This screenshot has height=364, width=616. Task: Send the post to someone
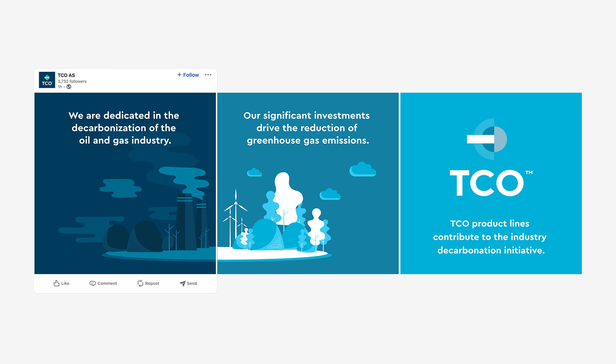(188, 283)
